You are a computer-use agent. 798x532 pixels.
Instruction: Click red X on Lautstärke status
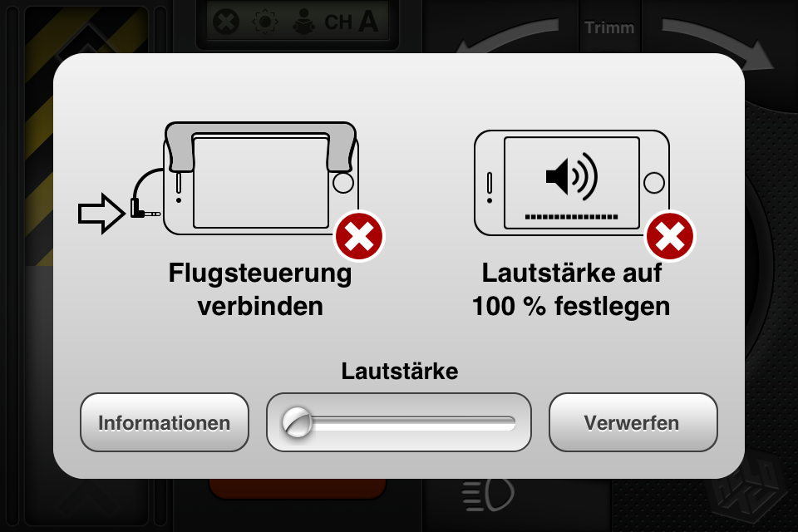click(670, 236)
